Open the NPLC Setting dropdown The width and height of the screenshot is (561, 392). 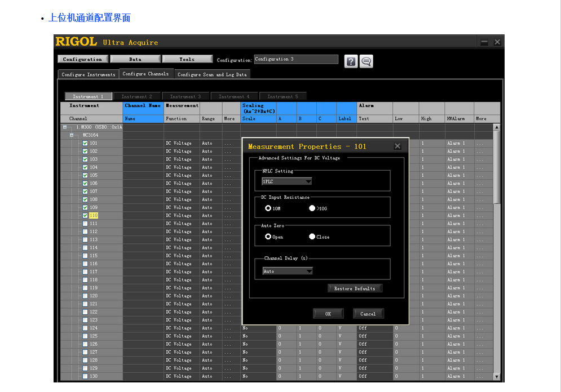(x=308, y=181)
